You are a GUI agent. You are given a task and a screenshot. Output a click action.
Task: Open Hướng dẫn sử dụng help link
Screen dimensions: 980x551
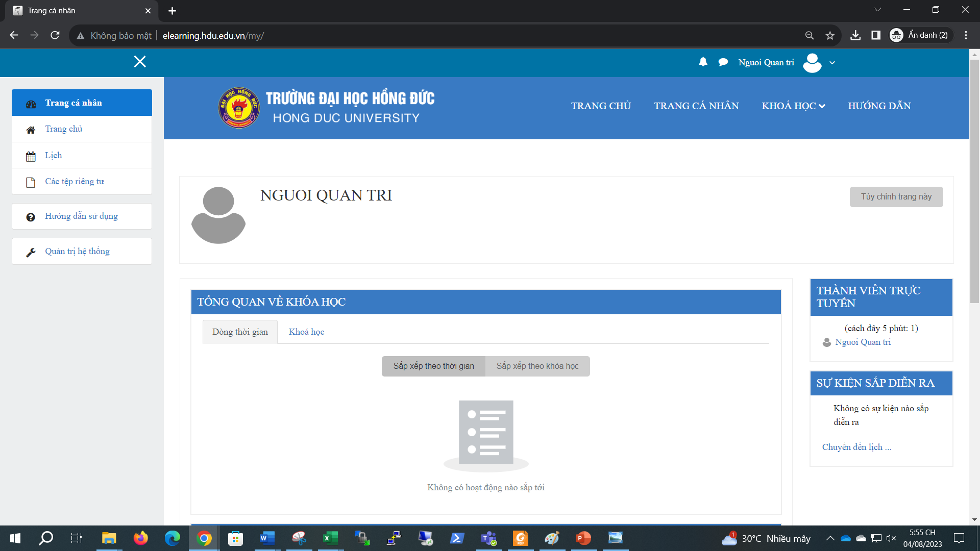[x=82, y=216]
